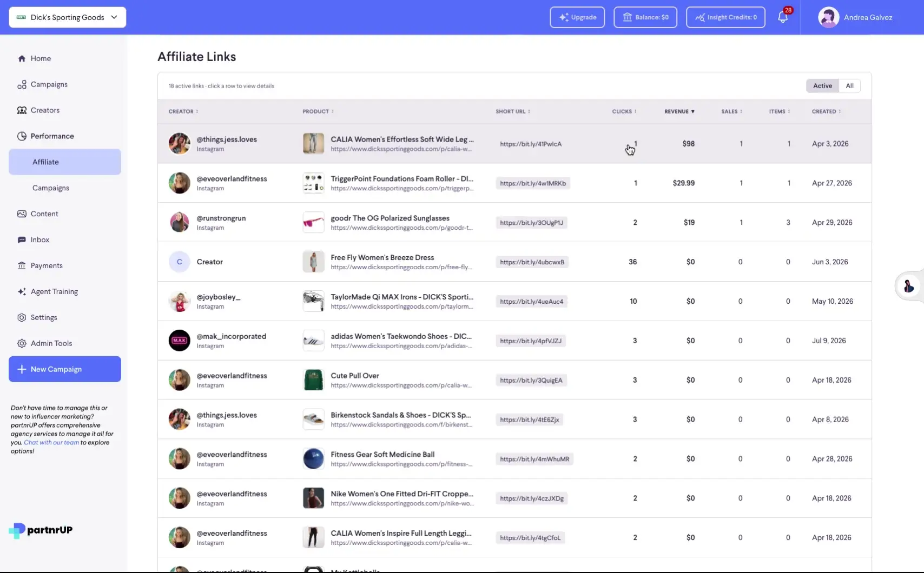Open the Dick's Sporting Goods brand dropdown
924x573 pixels.
pyautogui.click(x=68, y=17)
